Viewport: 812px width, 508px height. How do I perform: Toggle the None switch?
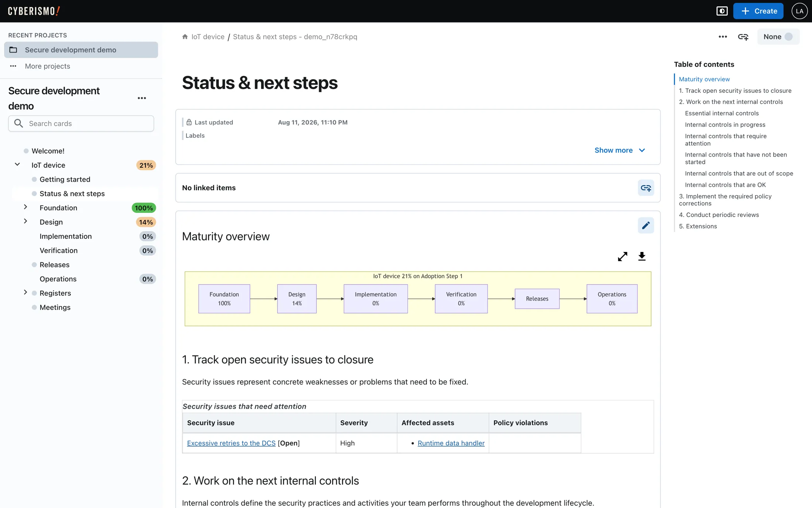778,37
